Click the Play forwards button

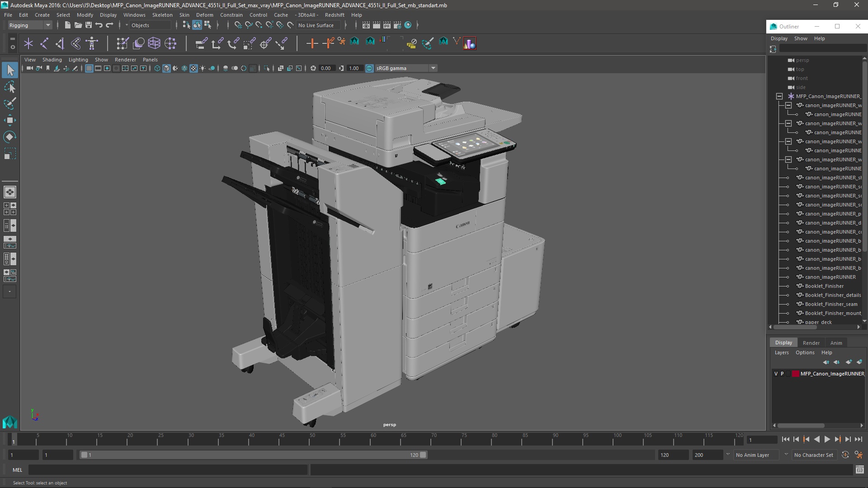[827, 439]
